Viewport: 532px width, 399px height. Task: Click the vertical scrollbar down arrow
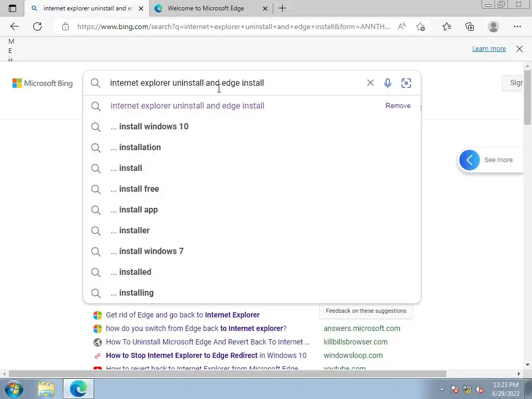pyautogui.click(x=527, y=365)
